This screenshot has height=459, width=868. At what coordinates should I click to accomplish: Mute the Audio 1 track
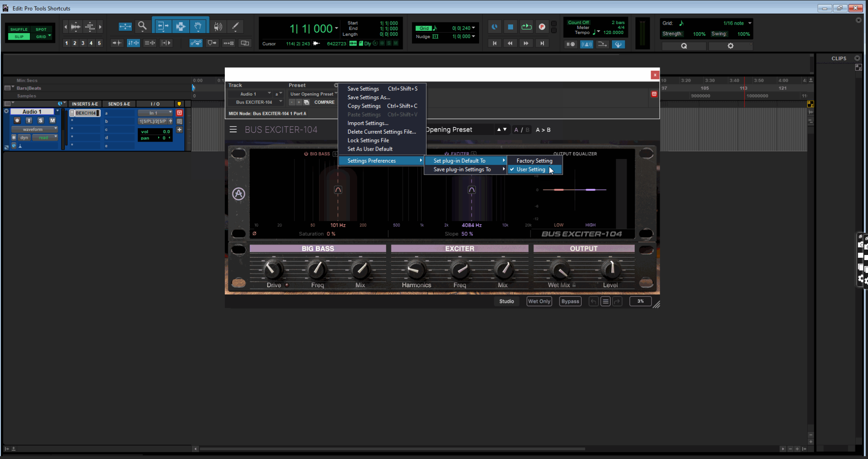click(x=52, y=120)
